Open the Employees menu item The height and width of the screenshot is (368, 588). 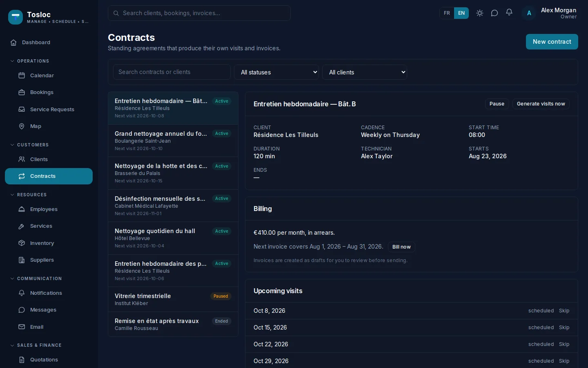click(49, 209)
